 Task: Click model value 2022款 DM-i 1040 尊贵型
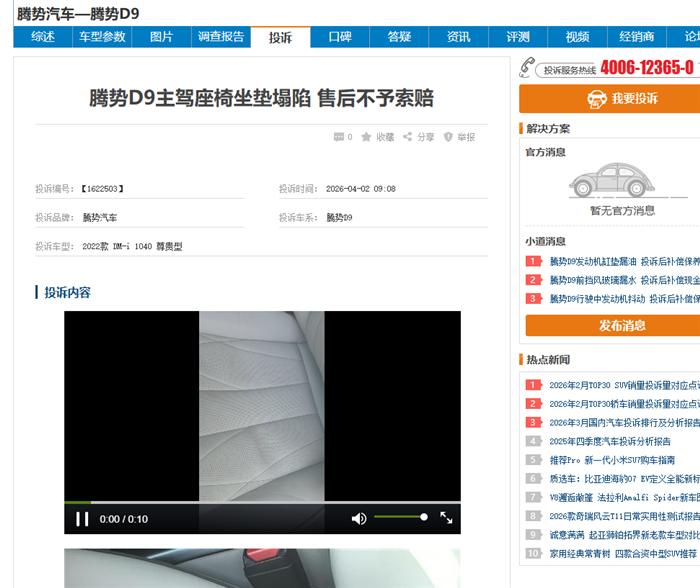point(132,246)
